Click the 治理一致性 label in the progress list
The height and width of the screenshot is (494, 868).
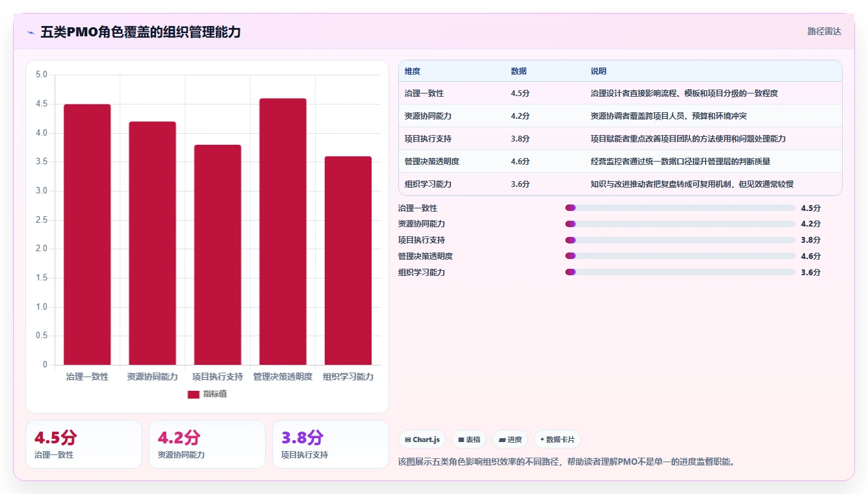(x=418, y=208)
